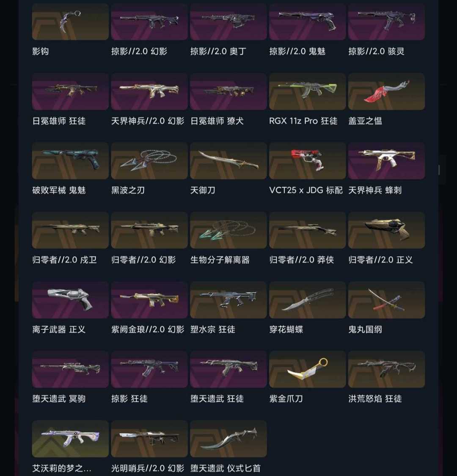This screenshot has width=457, height=476.
Task: Open the 黑波之刃 blade chain icon
Action: click(x=149, y=161)
